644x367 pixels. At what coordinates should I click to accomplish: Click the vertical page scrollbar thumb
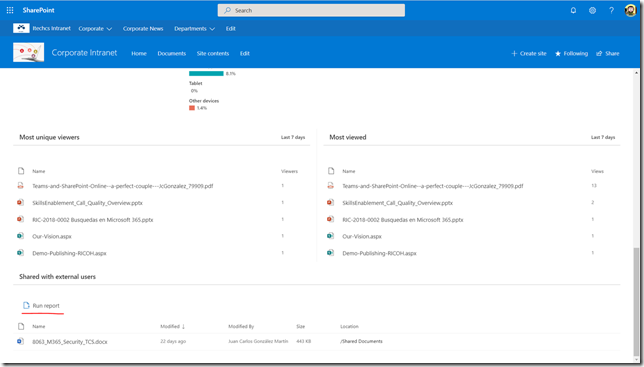pos(636,302)
